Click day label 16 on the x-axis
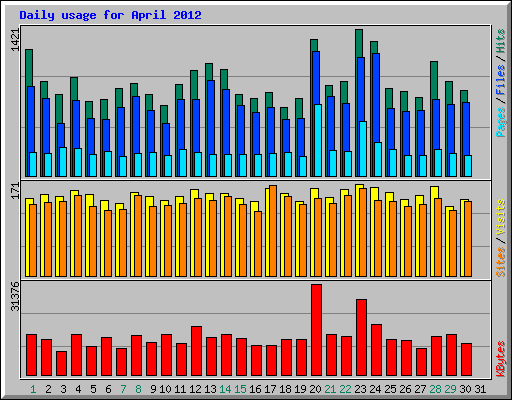Image resolution: width=512 pixels, height=400 pixels. (x=255, y=389)
